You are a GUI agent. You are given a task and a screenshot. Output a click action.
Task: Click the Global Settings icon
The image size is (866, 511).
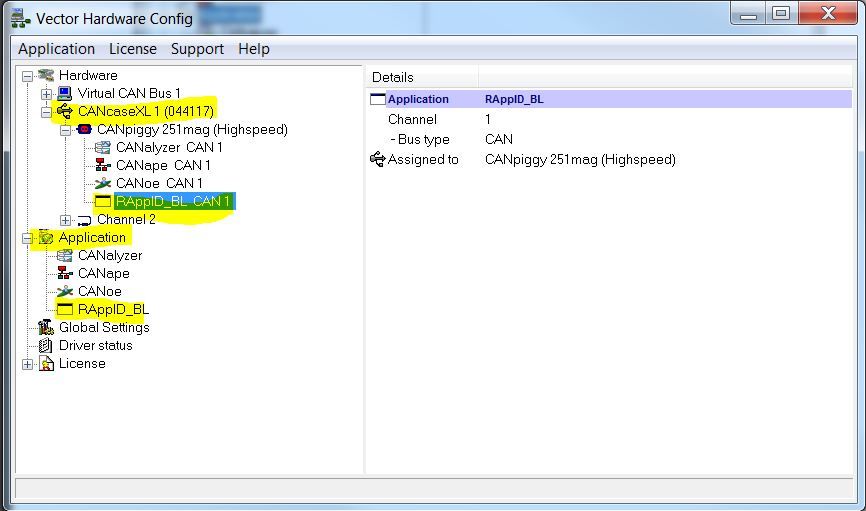[46, 327]
